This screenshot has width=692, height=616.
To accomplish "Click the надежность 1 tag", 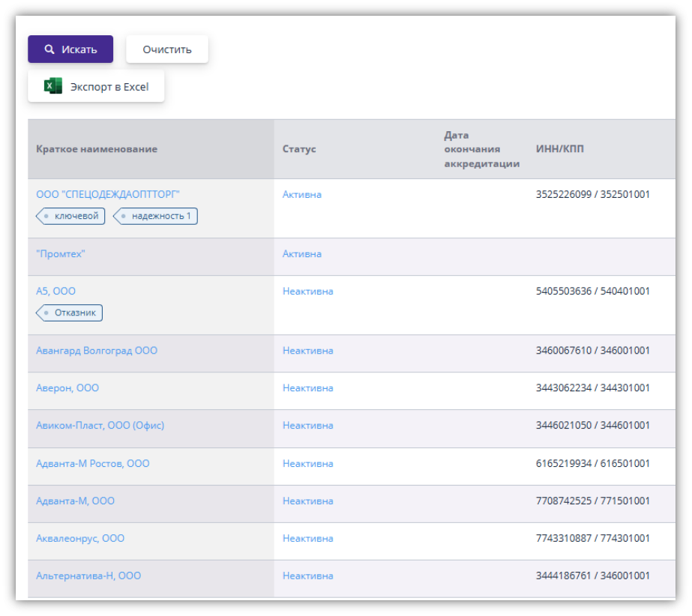I will coord(156,217).
